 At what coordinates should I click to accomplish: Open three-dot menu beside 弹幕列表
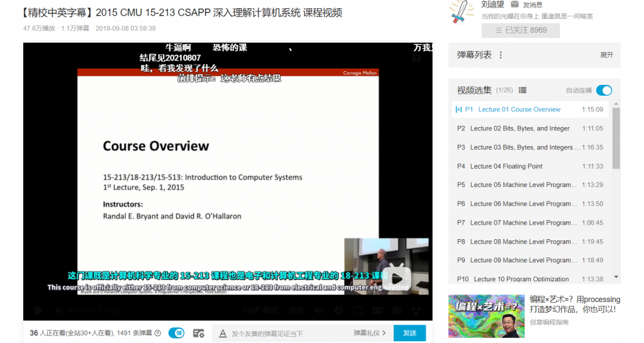(x=501, y=55)
